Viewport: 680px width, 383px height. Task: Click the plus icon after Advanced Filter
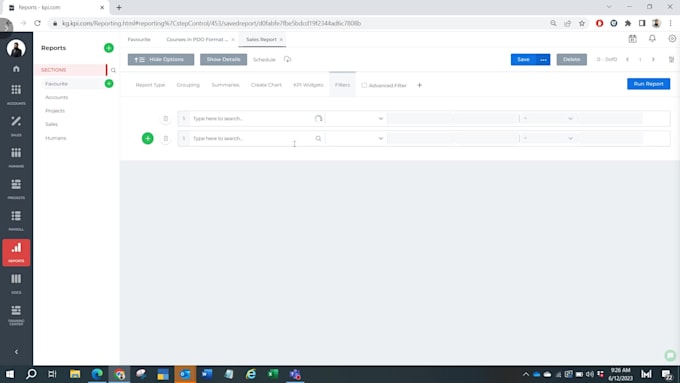pos(419,85)
